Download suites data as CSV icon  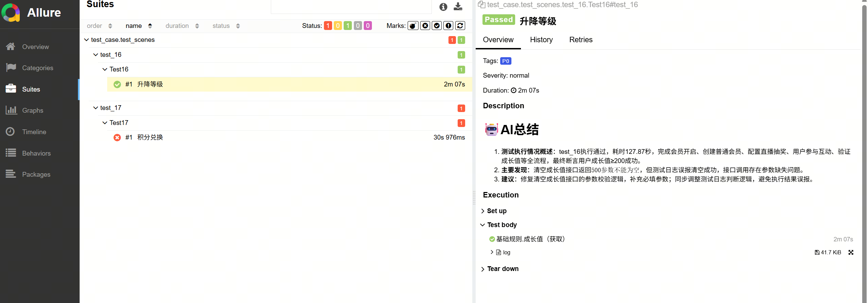[458, 7]
